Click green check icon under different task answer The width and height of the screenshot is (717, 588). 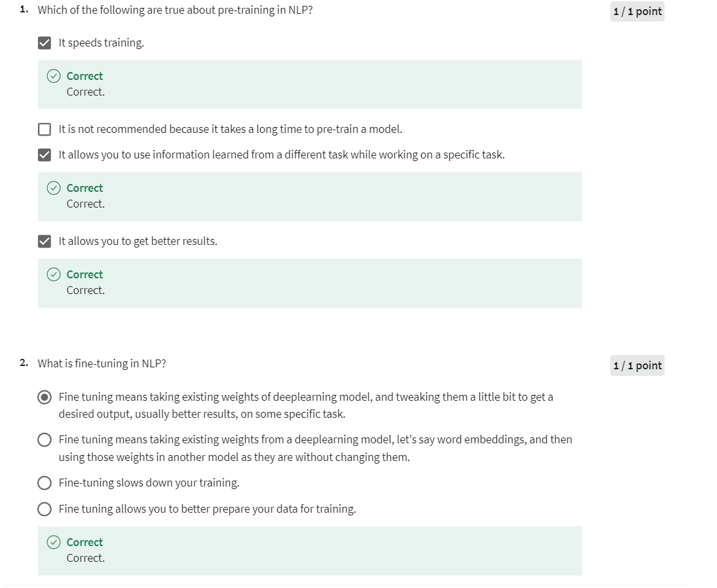pyautogui.click(x=54, y=188)
